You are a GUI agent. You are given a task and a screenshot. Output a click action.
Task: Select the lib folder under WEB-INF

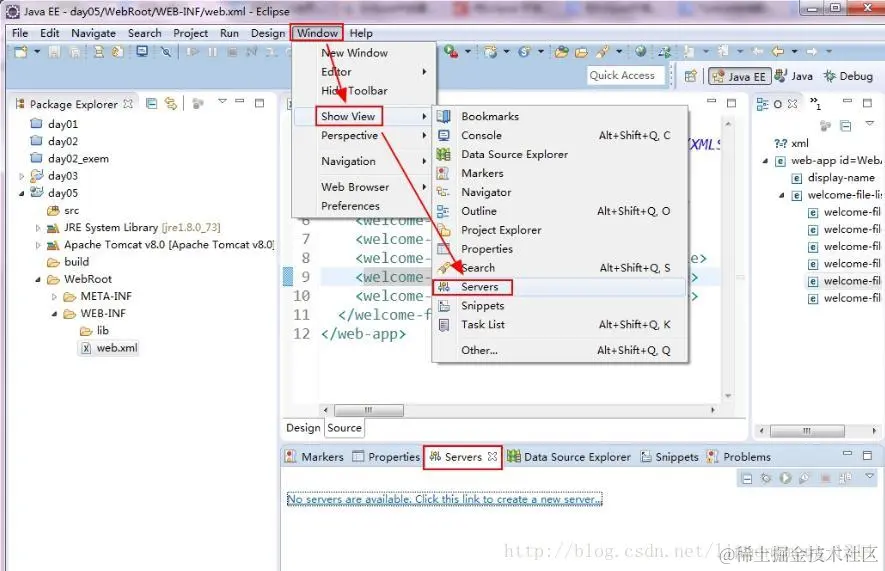click(x=94, y=331)
